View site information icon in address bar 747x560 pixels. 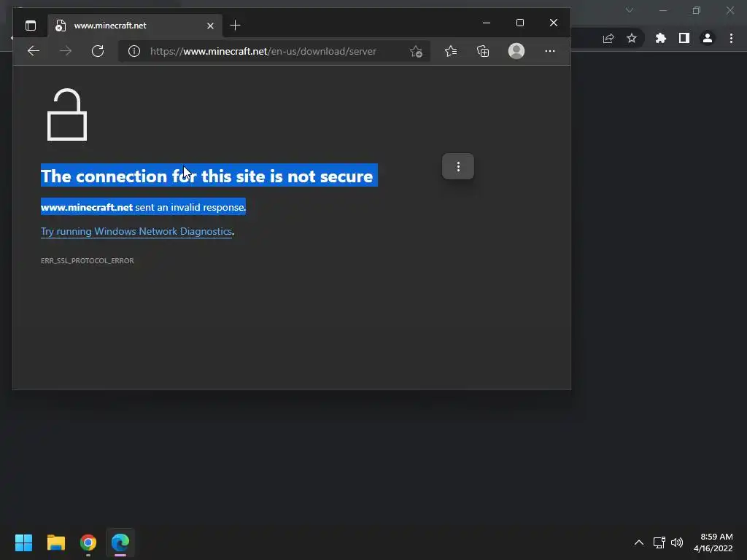click(134, 51)
